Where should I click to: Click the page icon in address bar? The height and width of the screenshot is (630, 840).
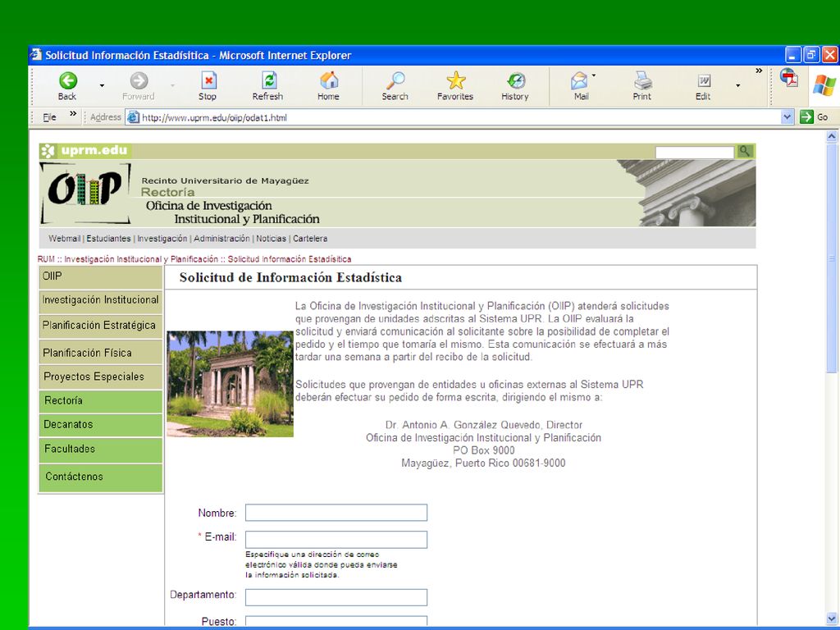[x=133, y=117]
